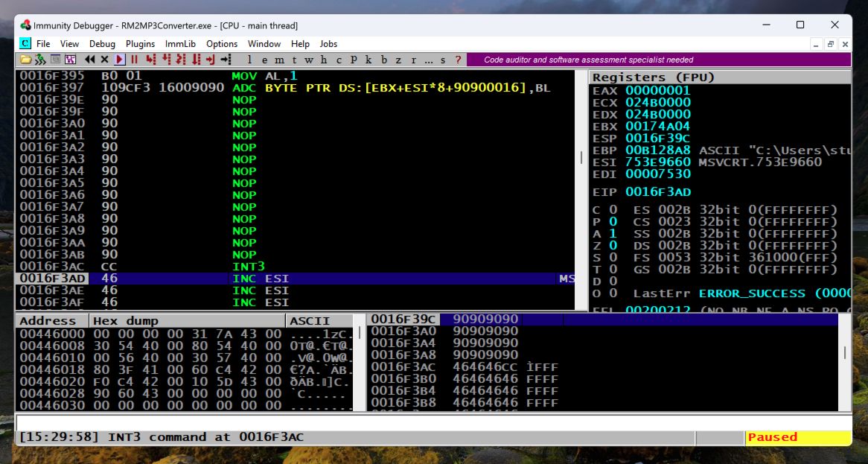Show CPU window with c button
Screen dimensions: 868x464
coord(339,60)
